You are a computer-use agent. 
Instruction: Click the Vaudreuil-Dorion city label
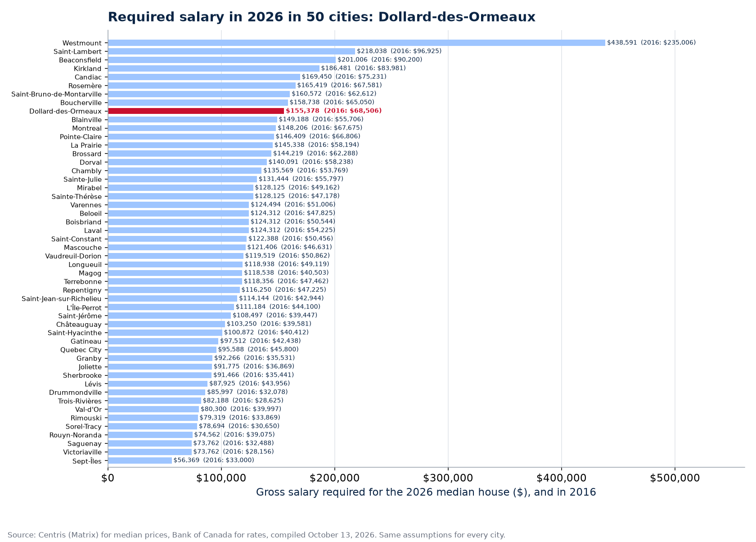tap(74, 256)
